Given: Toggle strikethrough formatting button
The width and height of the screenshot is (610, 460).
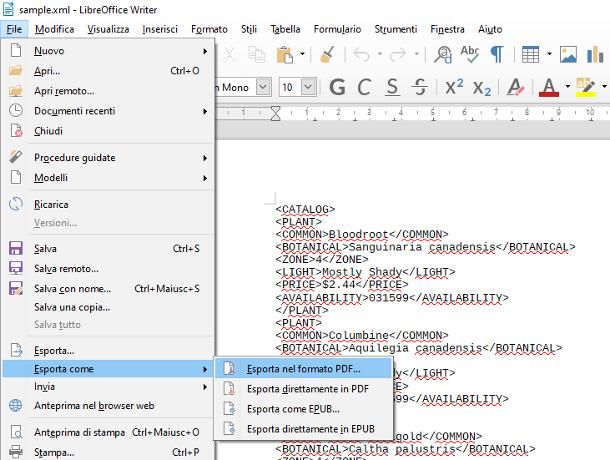Looking at the screenshot, I should [x=420, y=87].
